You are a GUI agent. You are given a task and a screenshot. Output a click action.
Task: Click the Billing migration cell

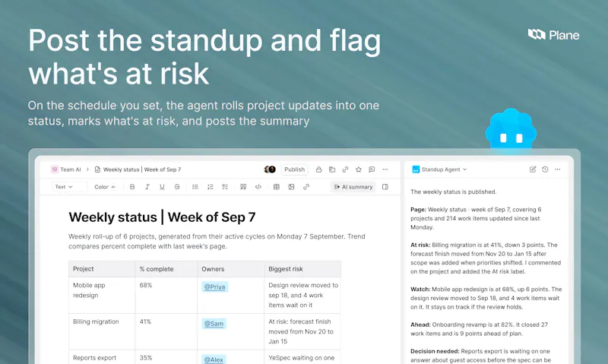(x=102, y=331)
